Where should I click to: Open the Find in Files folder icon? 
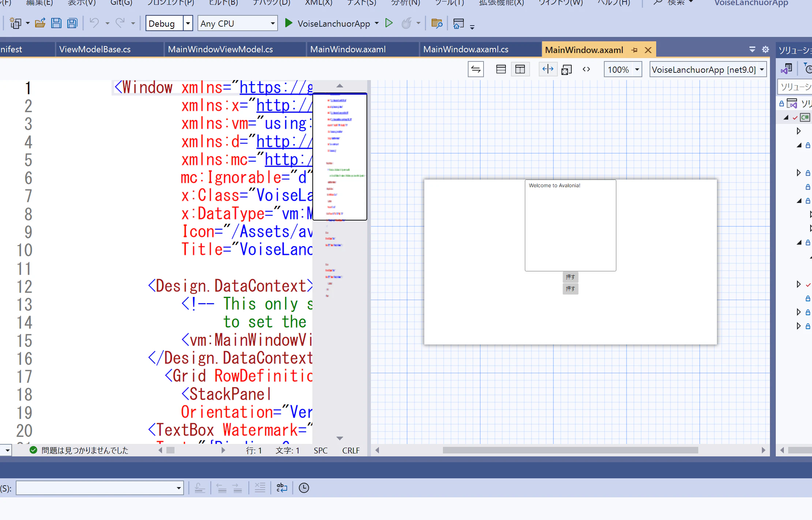(437, 23)
